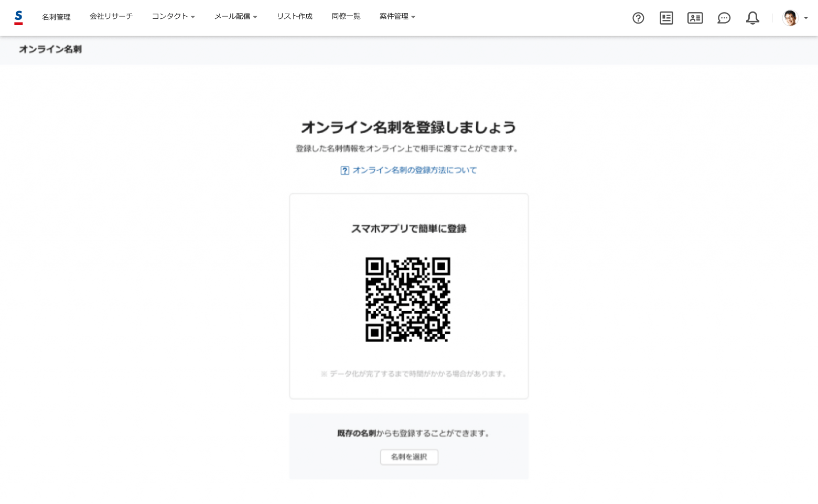This screenshot has width=818, height=504.
Task: Click note データ化が完了するまで時間がかかる場合があります
Action: pyautogui.click(x=414, y=374)
